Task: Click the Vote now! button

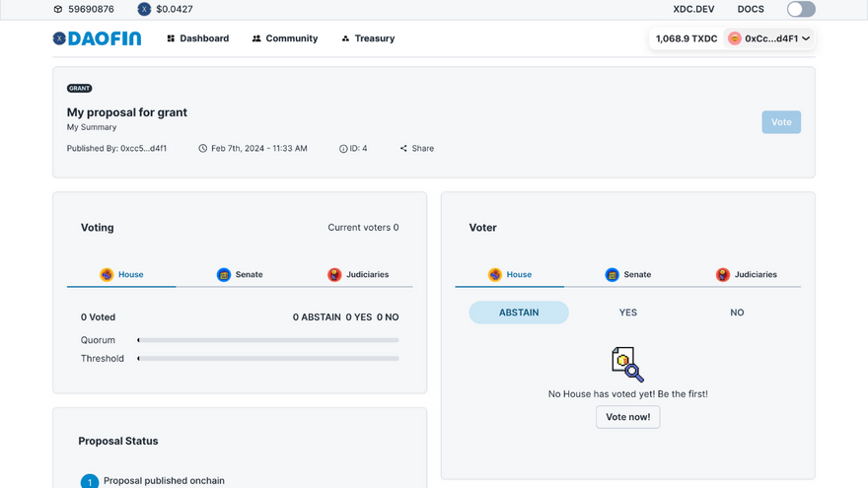Action: coord(627,417)
